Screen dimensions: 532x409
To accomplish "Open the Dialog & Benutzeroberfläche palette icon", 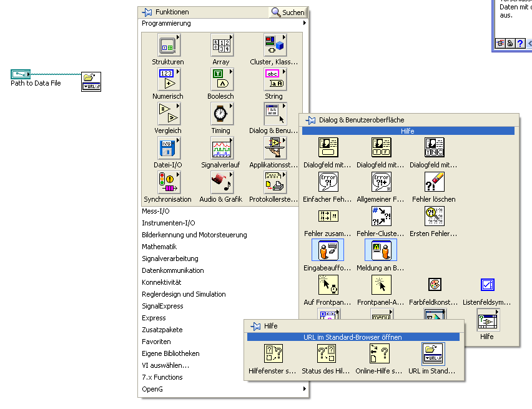I will [x=275, y=114].
